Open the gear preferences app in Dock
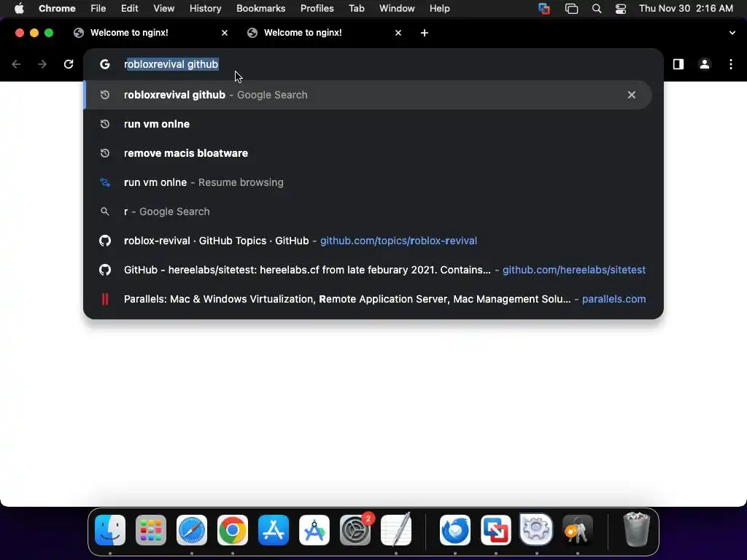The height and width of the screenshot is (560, 747). (x=536, y=530)
